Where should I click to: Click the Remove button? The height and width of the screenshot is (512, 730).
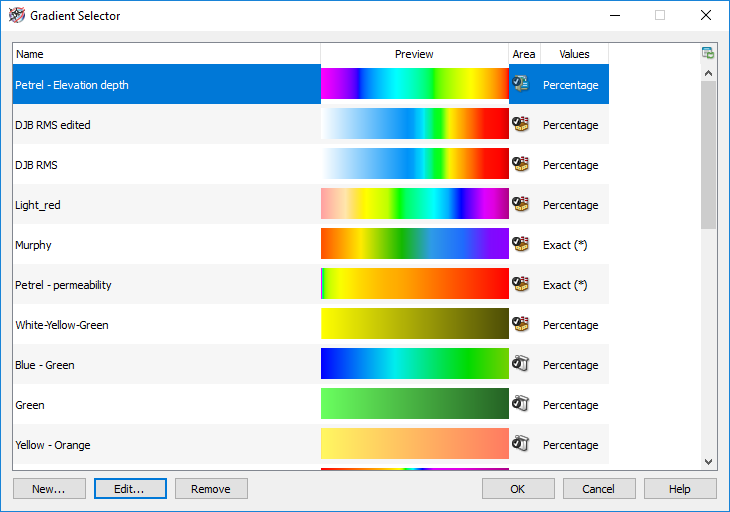coord(211,489)
